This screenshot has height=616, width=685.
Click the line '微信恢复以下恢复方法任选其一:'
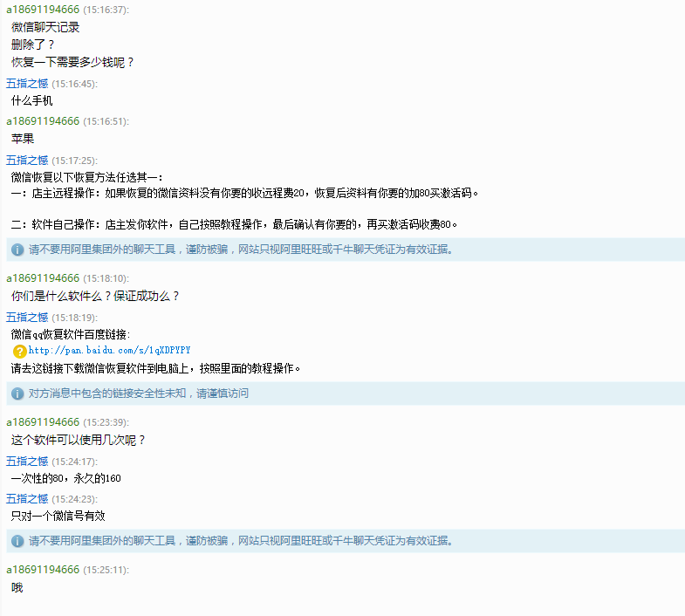pyautogui.click(x=87, y=177)
